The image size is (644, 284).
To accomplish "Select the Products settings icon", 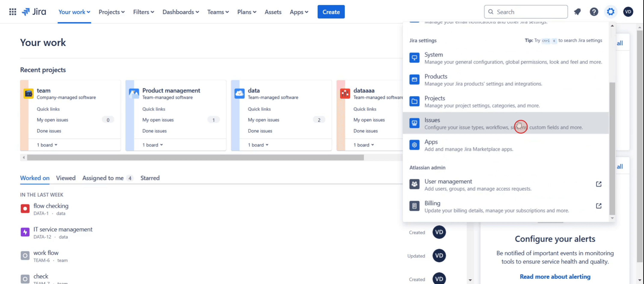I will click(414, 80).
